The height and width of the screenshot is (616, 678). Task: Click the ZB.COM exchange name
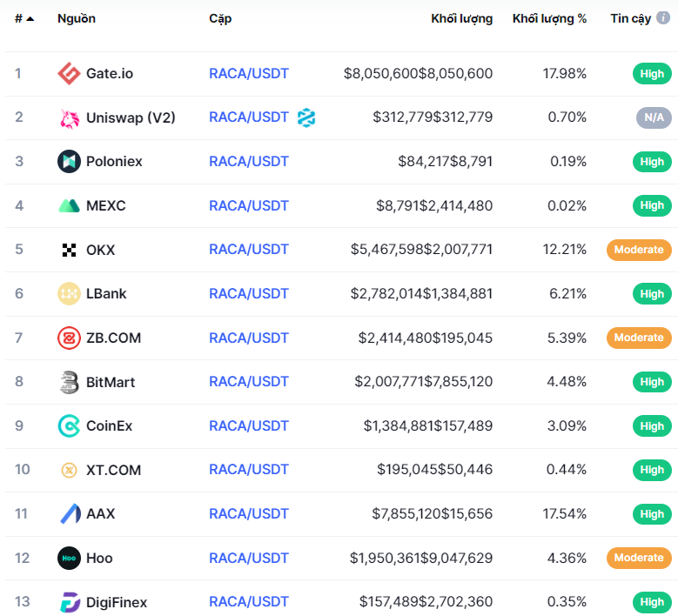tap(114, 338)
